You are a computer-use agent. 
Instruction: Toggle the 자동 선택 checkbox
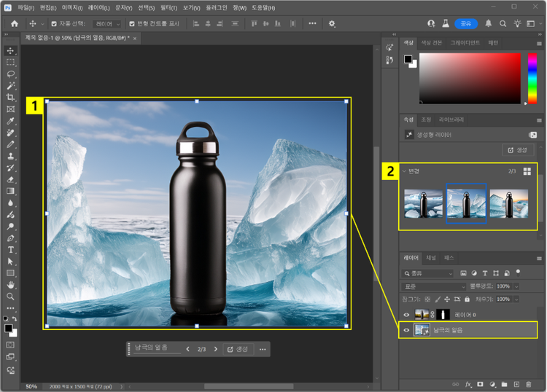[53, 23]
